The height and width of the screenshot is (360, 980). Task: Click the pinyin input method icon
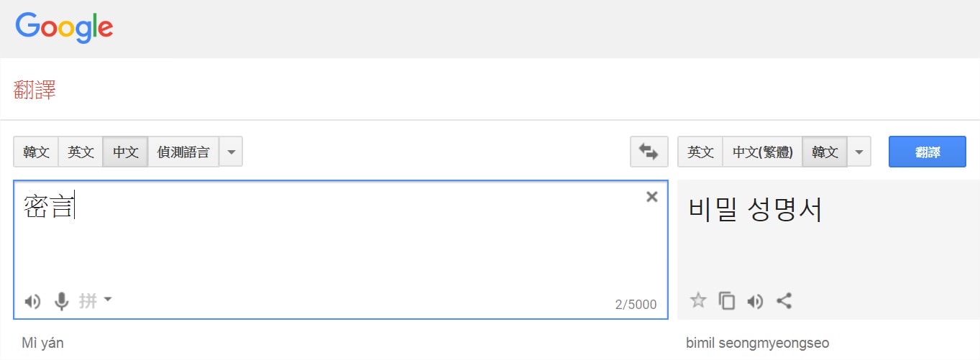[88, 300]
